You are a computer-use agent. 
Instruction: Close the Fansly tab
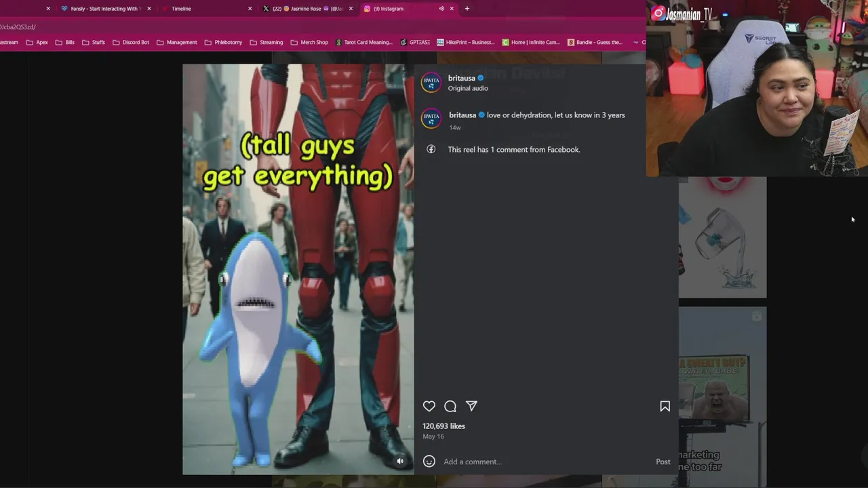coord(149,9)
